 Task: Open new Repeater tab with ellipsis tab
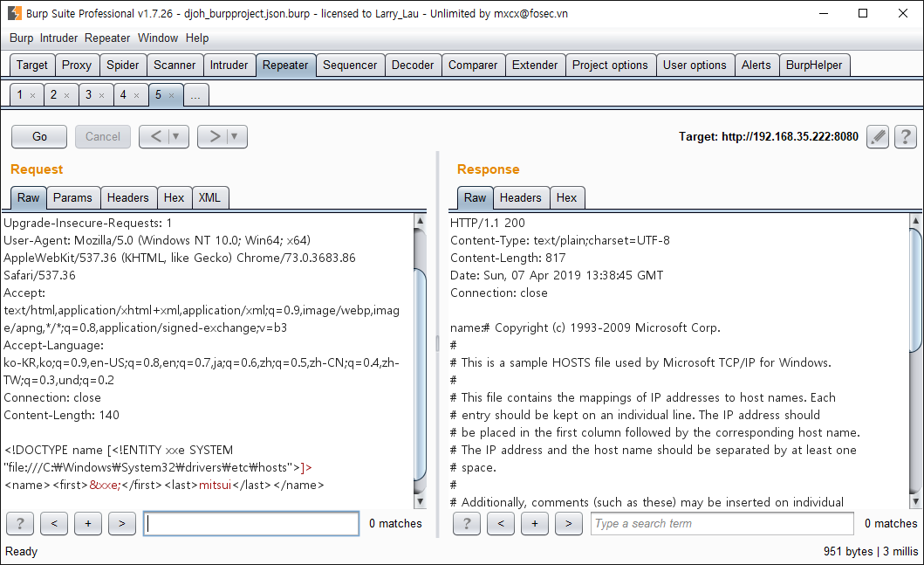click(x=195, y=95)
